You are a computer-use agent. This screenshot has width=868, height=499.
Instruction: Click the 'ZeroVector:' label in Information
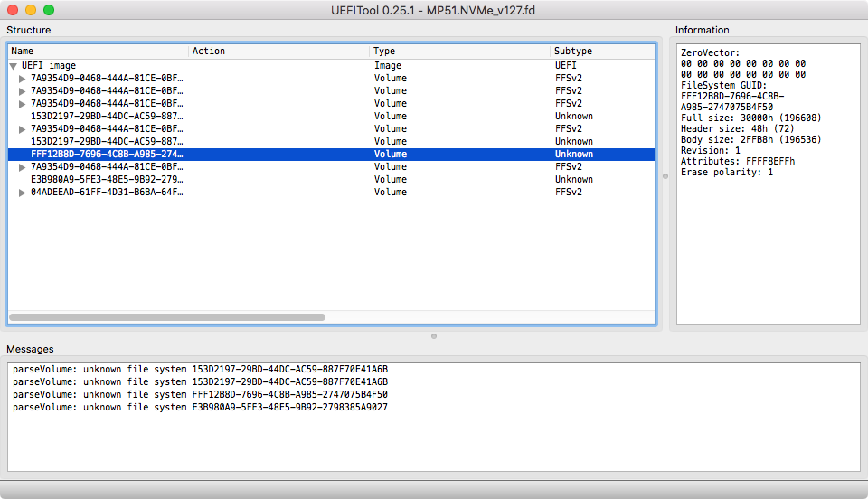pos(711,52)
